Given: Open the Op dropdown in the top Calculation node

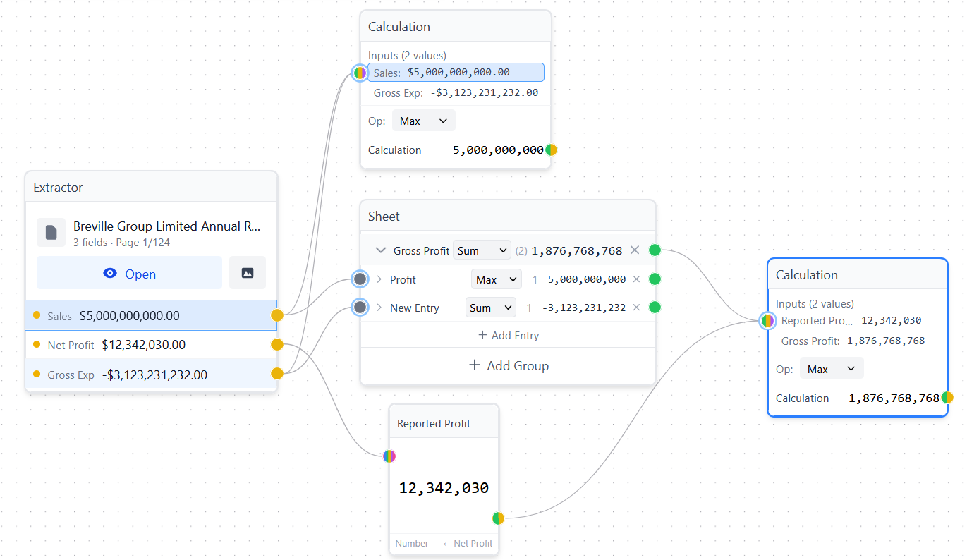Looking at the screenshot, I should pyautogui.click(x=423, y=121).
